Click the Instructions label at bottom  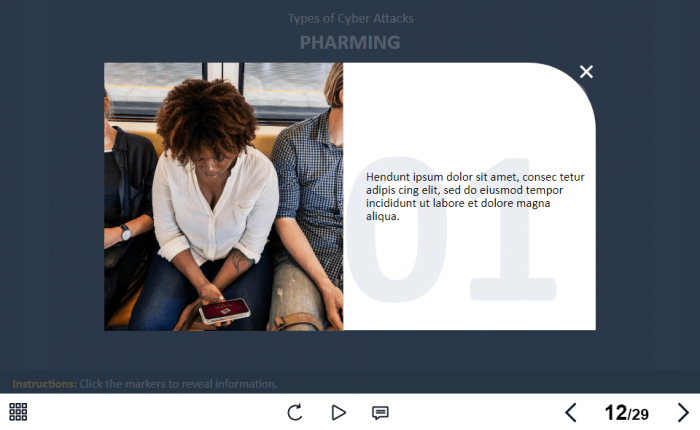coord(44,384)
